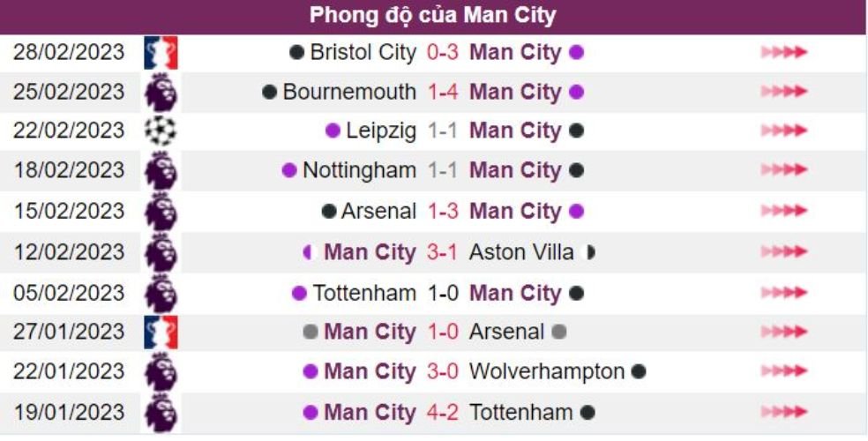868x441 pixels.
Task: Click the 'Phong độ của Man City' header
Action: (x=433, y=16)
